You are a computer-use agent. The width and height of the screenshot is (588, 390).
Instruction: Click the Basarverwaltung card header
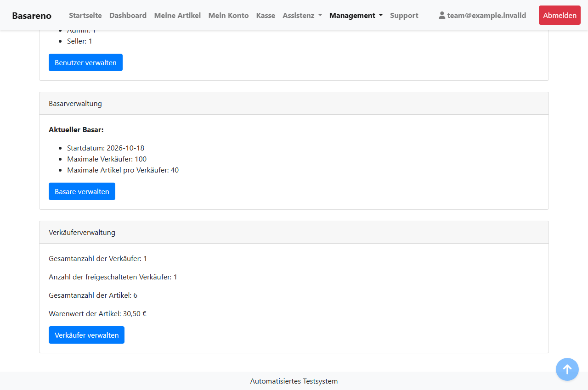click(294, 103)
